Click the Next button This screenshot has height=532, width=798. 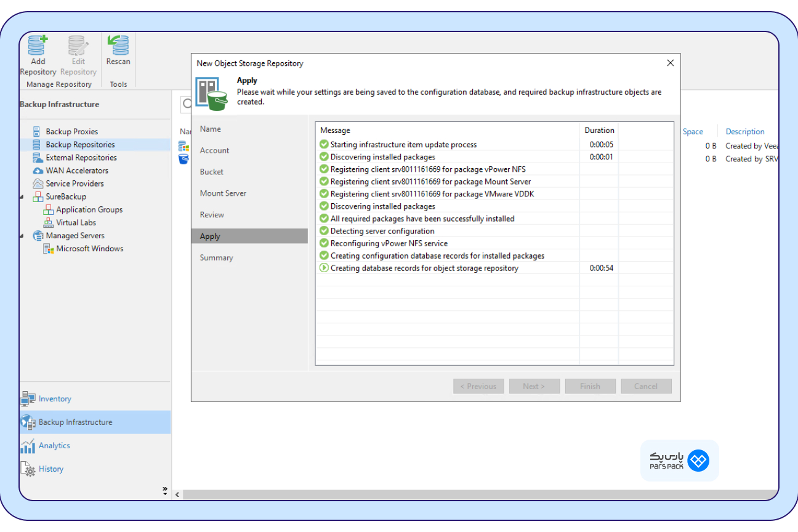pyautogui.click(x=534, y=386)
